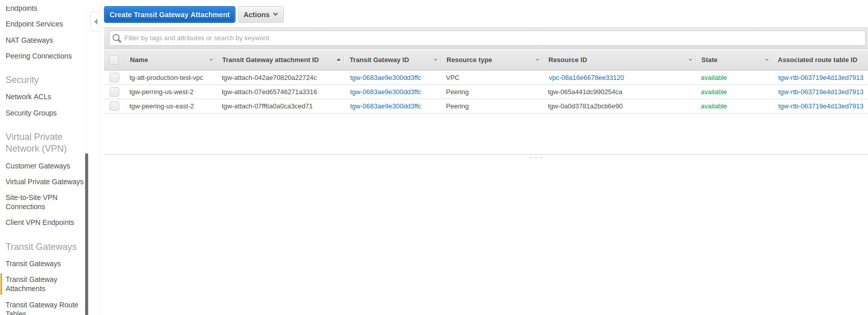Open NAT Gateways in sidebar
Viewport: 868px width, 315px height.
point(29,40)
